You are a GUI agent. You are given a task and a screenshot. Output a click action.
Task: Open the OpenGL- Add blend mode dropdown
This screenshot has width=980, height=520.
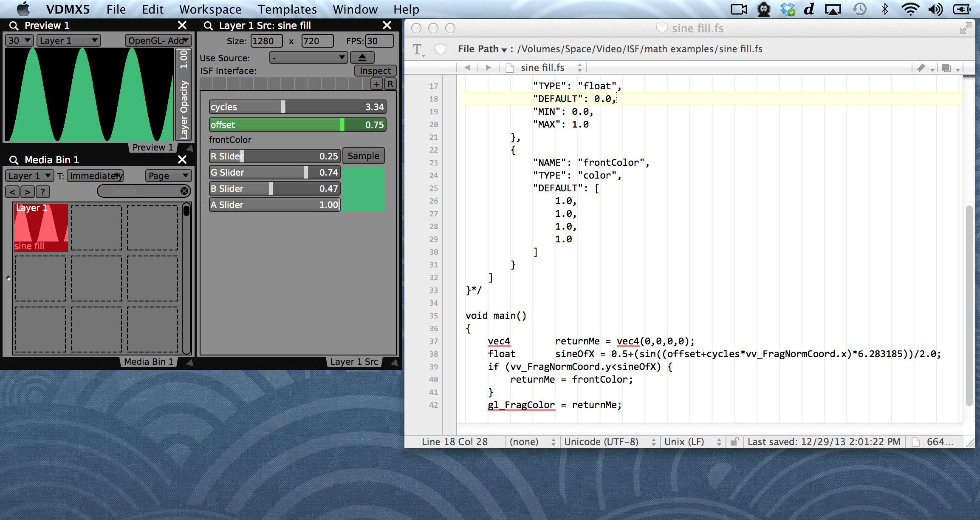point(158,40)
